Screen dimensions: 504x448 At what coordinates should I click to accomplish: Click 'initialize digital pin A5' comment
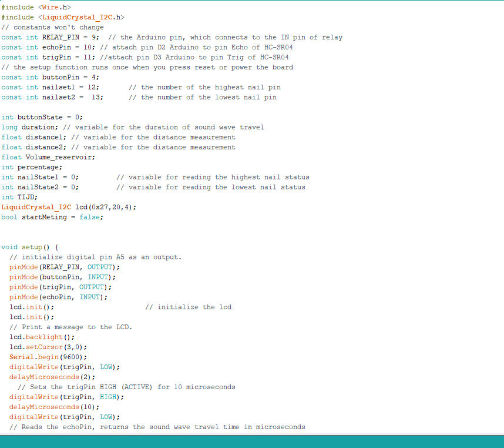point(96,257)
